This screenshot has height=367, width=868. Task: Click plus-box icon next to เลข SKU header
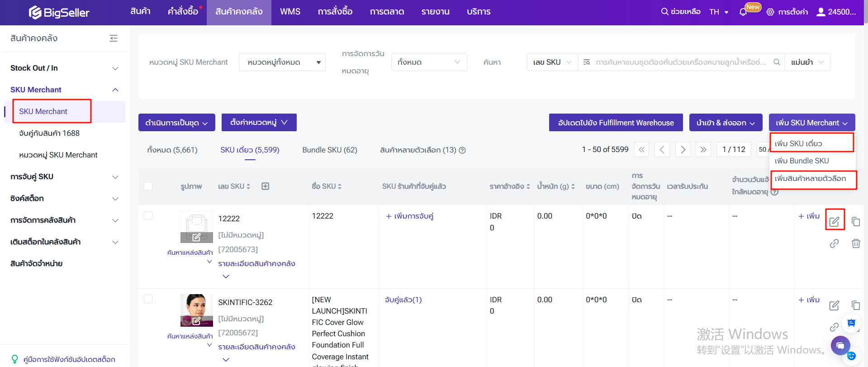(266, 186)
